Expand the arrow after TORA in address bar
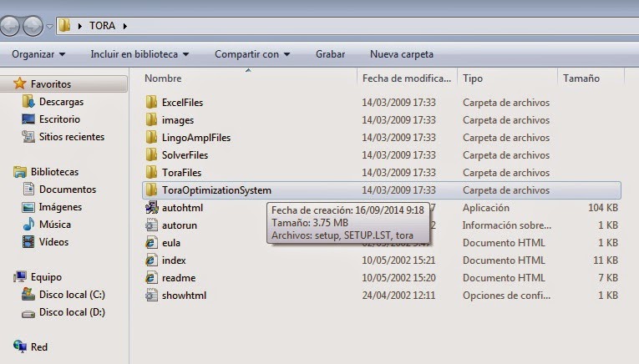Screen dimensions: 639x364 (124, 26)
